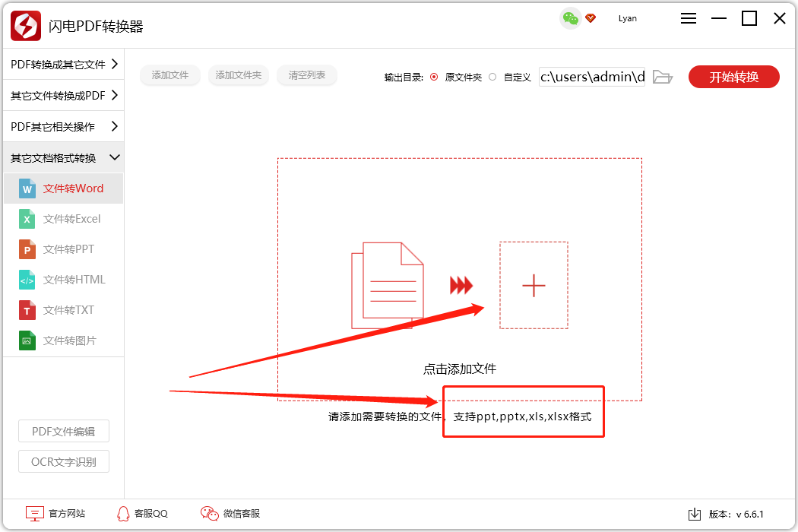Click the plus add-file box
Screen dimensions: 798x532
click(534, 285)
